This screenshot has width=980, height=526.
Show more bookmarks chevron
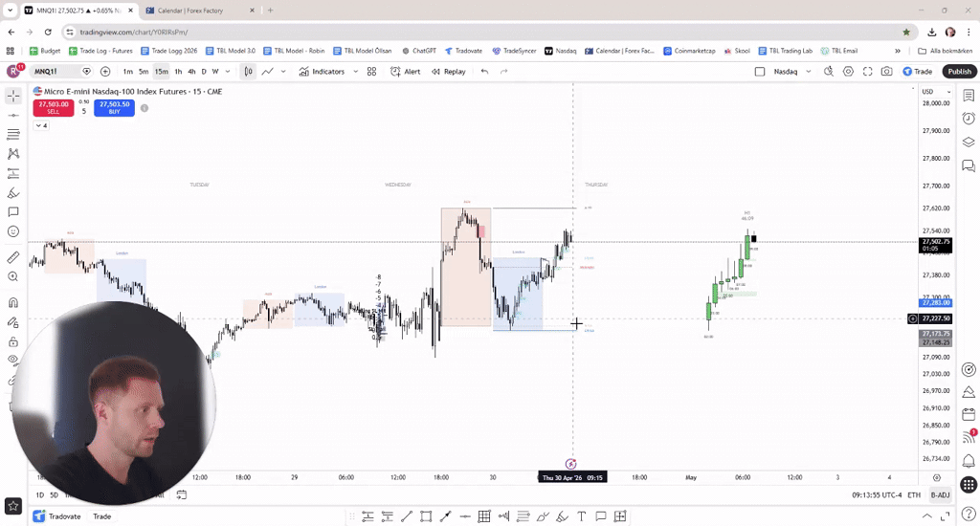click(x=898, y=52)
